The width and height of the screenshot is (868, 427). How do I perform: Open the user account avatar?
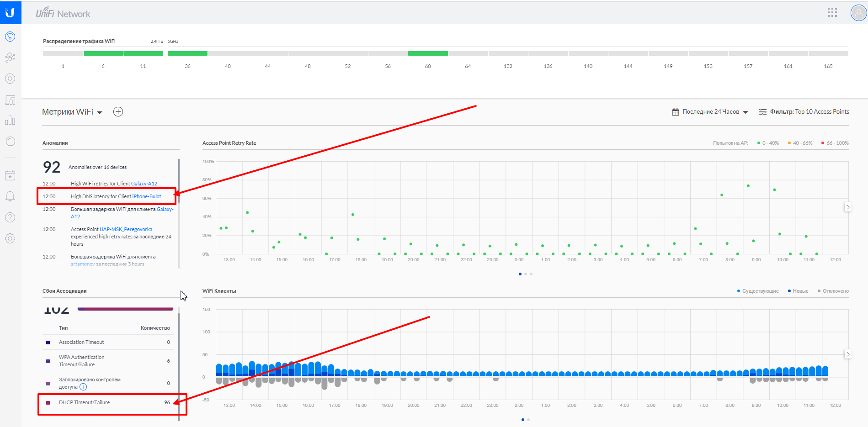(x=858, y=13)
